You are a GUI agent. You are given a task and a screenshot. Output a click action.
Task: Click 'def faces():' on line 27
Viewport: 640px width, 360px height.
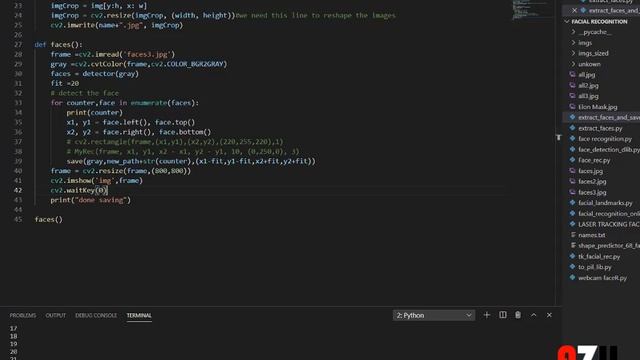[58, 44]
